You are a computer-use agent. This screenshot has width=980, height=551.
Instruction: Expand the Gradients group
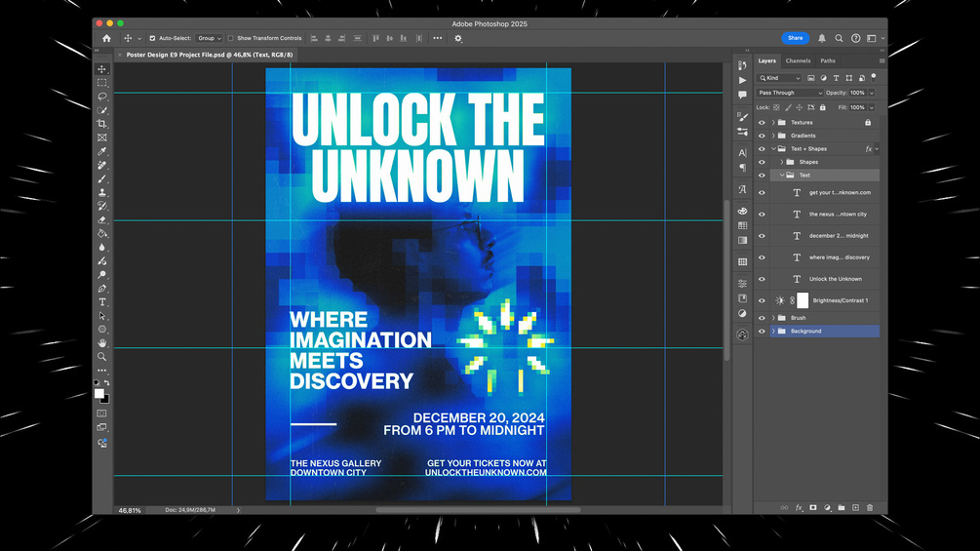pos(773,136)
